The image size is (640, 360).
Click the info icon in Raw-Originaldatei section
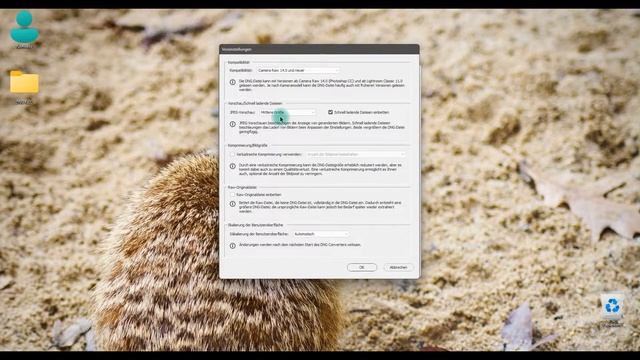pos(233,204)
